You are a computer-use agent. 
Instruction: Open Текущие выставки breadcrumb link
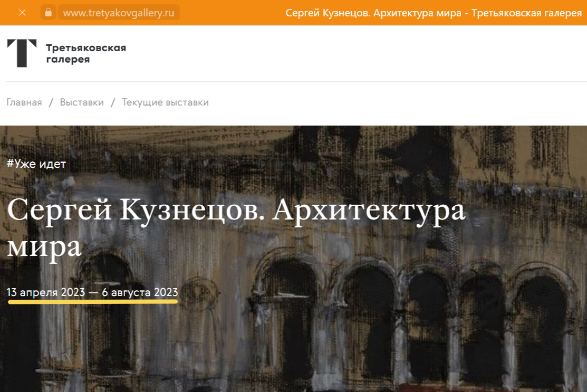tap(165, 102)
